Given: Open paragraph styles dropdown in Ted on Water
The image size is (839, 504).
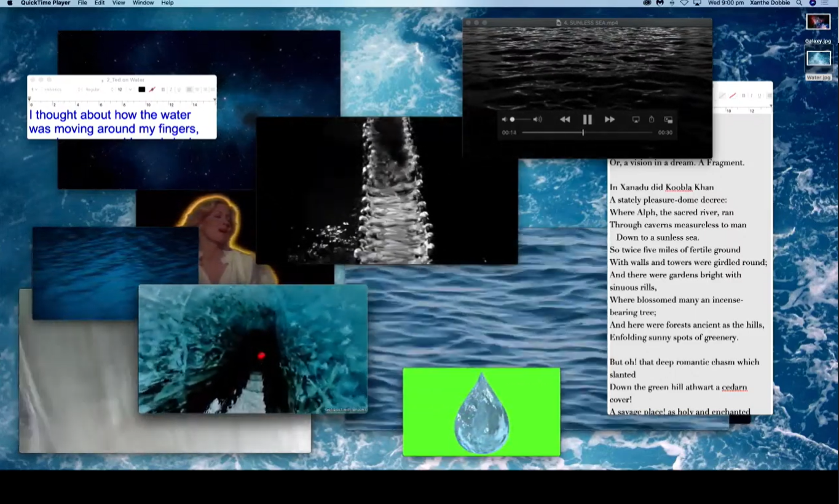Looking at the screenshot, I should pyautogui.click(x=34, y=90).
